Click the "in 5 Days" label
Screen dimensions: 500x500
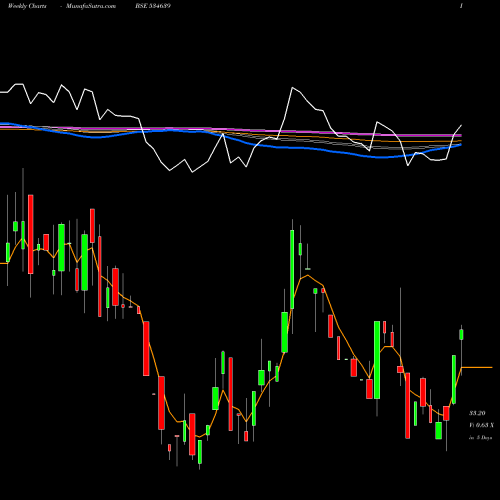pos(480,437)
